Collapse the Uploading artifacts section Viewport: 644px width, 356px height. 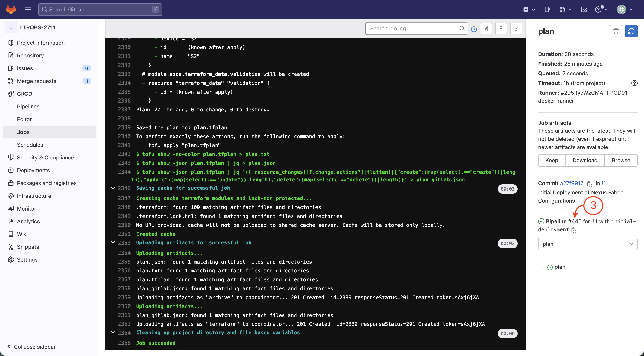[x=113, y=242]
